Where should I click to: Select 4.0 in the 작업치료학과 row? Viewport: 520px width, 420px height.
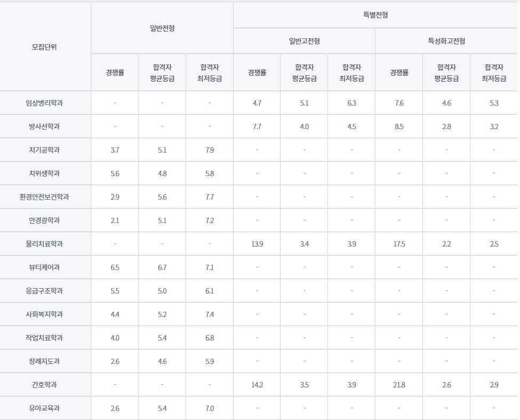(115, 338)
